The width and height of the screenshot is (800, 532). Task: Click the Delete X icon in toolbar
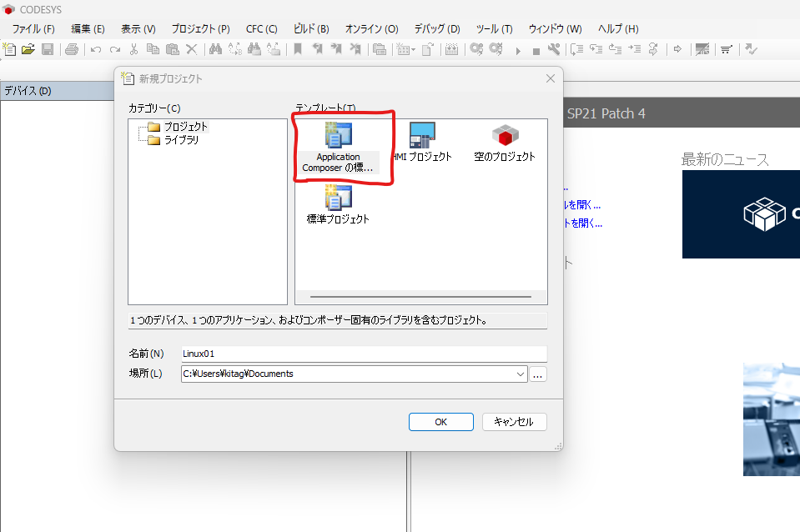click(x=191, y=49)
